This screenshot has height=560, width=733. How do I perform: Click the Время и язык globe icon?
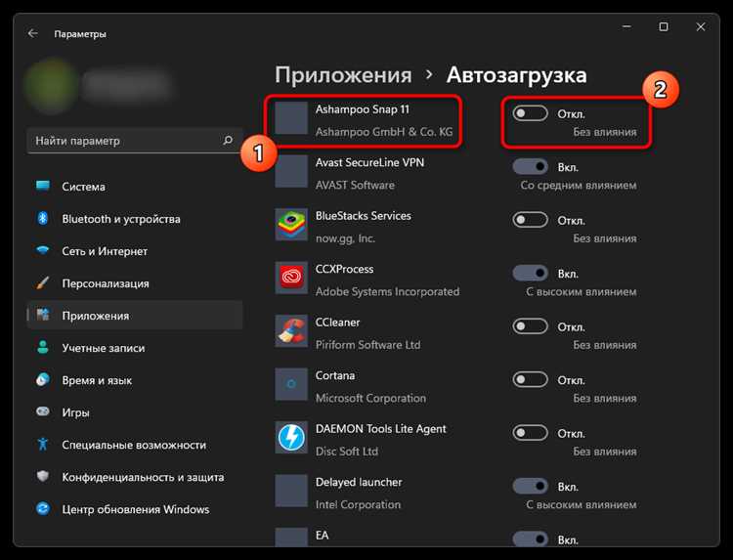point(43,379)
